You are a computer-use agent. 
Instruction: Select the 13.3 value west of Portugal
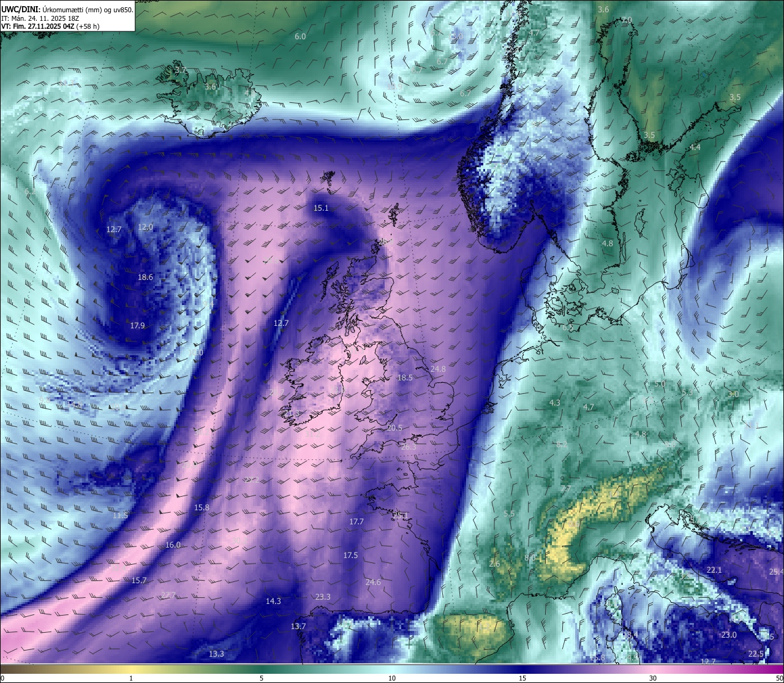[x=216, y=654]
